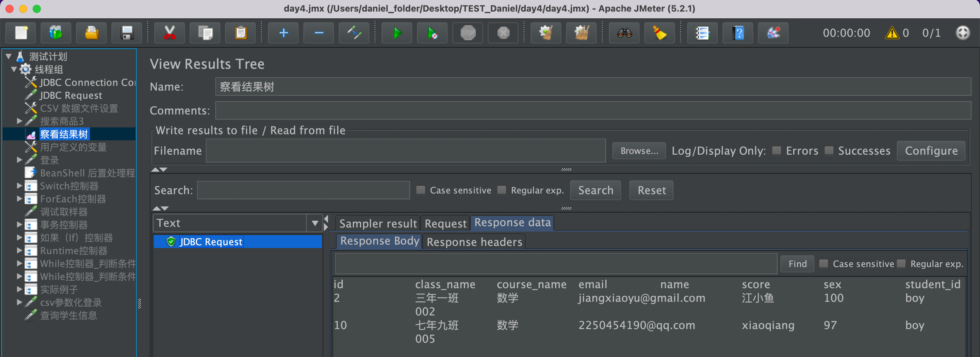Click the Clear All results icon
The height and width of the screenshot is (357, 980).
582,33
